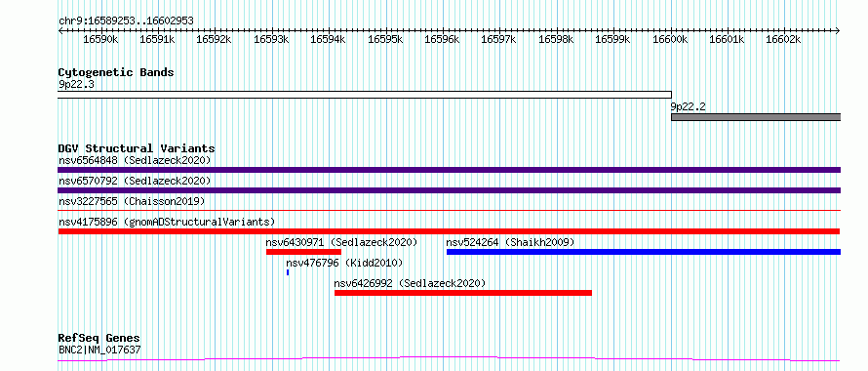Open variant label nsv476796 (Kidd2010)
868x371 pixels.
345,263
